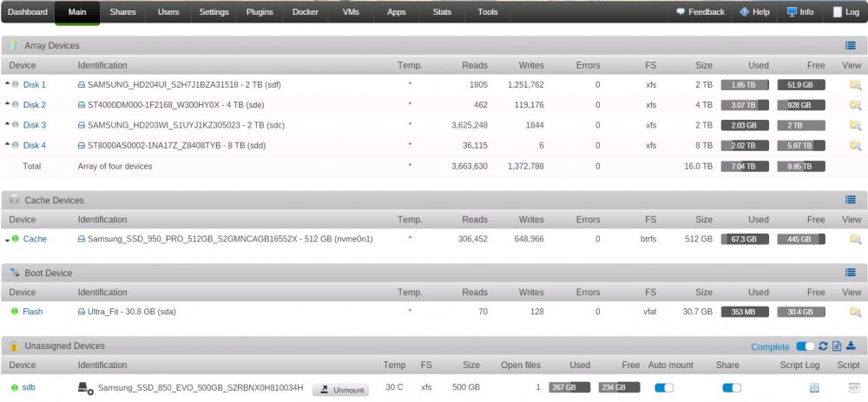Open the Settings tab
The width and height of the screenshot is (868, 402).
click(x=214, y=12)
